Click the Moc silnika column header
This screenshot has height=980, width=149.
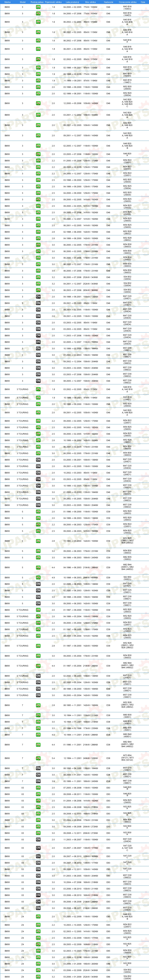91,2
